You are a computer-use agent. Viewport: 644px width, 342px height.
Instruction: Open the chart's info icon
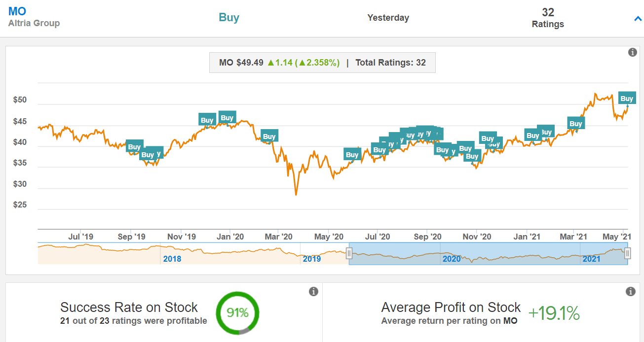tap(632, 52)
